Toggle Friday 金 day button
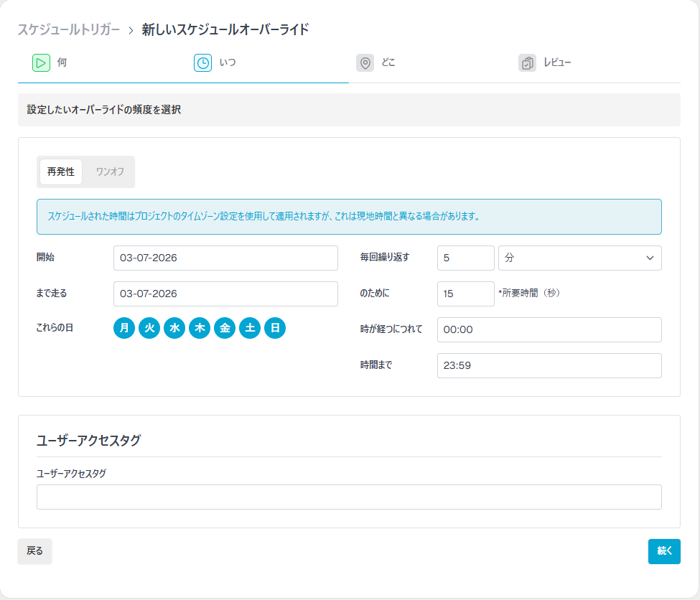Viewport: 700px width, 600px height. point(225,328)
